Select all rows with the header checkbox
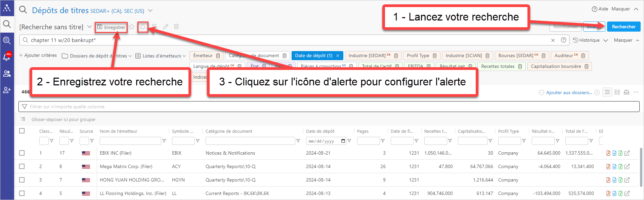This screenshot has width=644, height=200. 22,131
